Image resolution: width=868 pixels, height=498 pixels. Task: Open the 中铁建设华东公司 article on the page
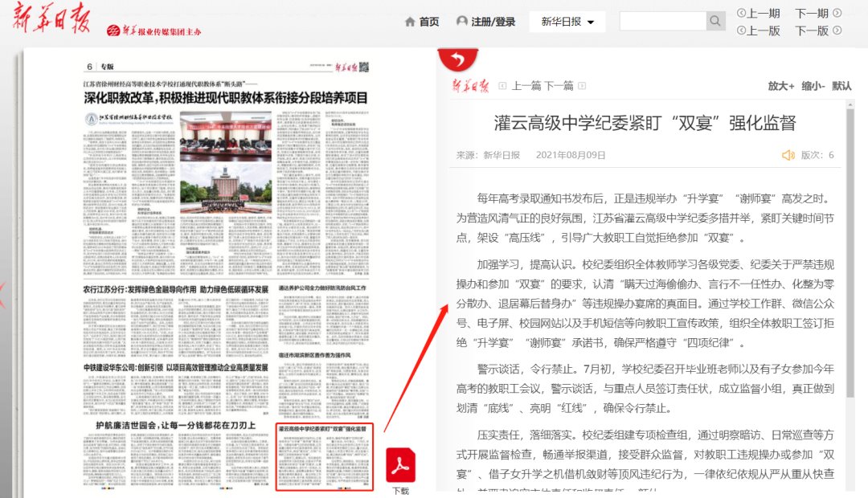click(176, 367)
